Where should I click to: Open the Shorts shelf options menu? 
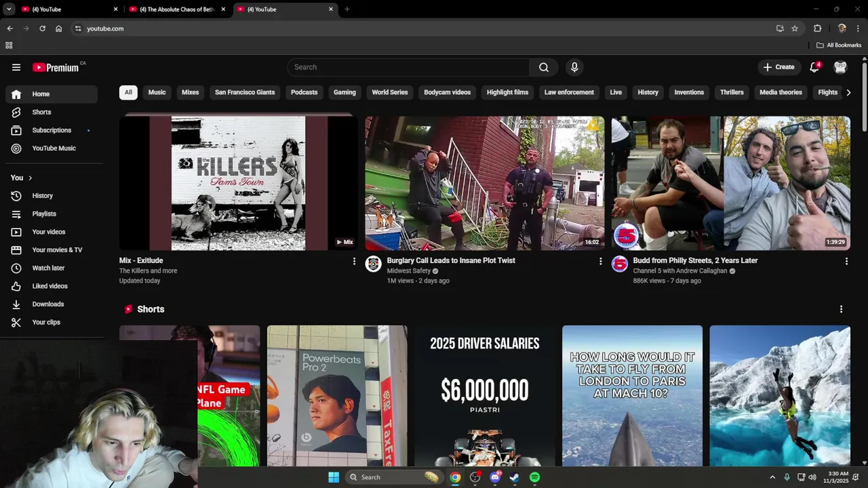point(841,309)
